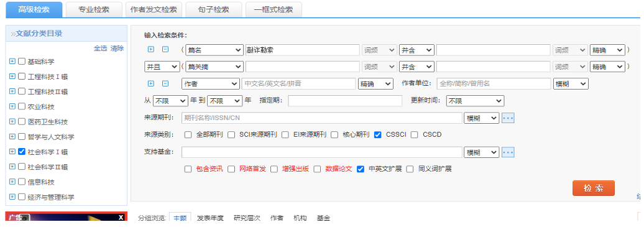Untick the CSSCI checkbox
Image resolution: width=644 pixels, height=227 pixels.
(x=378, y=134)
